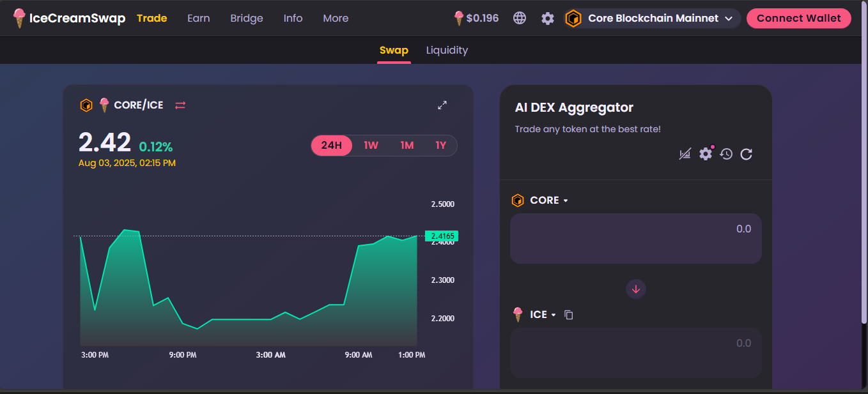Click the 2.5000 axis label
This screenshot has height=394, width=868.
tap(443, 204)
